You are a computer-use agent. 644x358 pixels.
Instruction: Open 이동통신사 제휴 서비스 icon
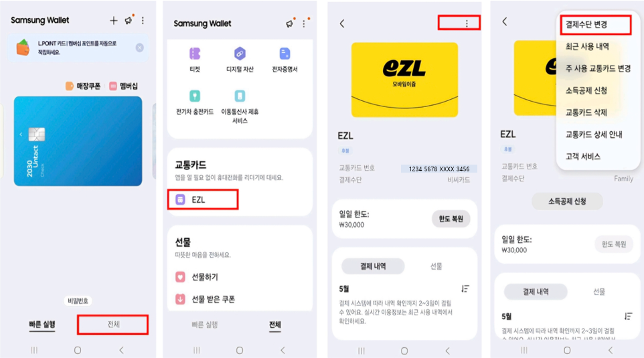240,107
